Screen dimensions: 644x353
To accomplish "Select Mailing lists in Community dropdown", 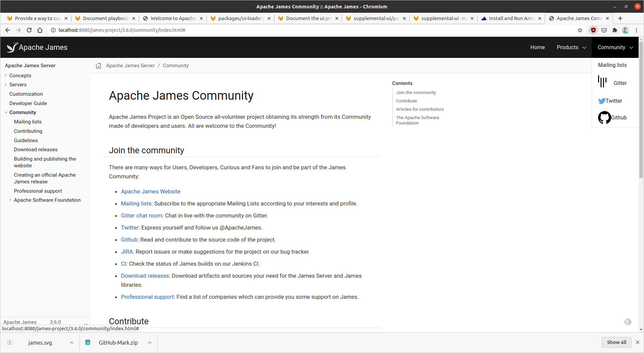I will tap(612, 65).
